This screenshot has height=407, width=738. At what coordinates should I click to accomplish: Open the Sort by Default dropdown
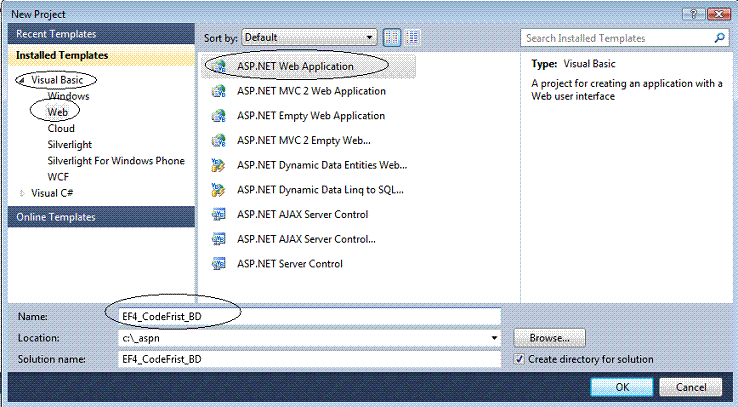click(x=309, y=37)
